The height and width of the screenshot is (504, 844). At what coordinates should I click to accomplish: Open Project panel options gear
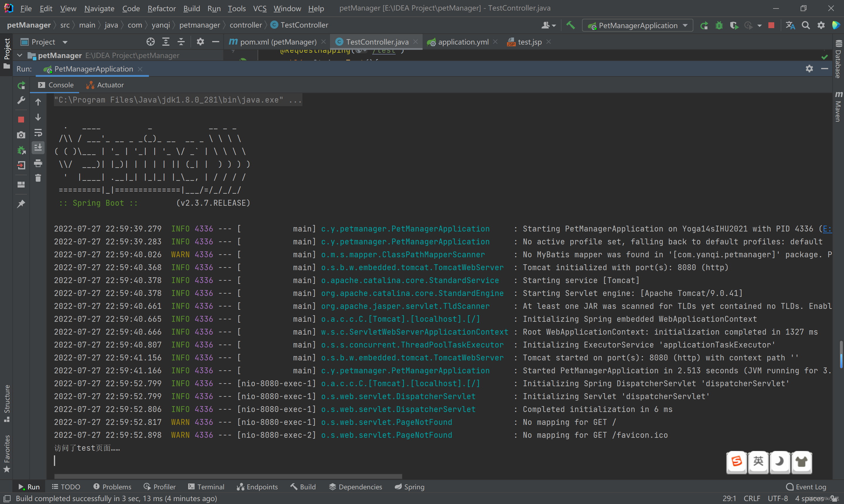pos(200,42)
